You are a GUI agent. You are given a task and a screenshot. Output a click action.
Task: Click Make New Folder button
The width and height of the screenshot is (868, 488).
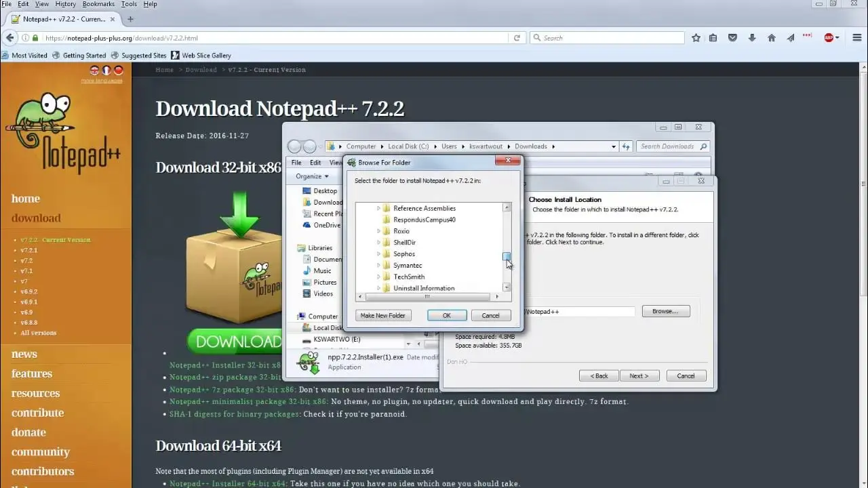coord(382,315)
